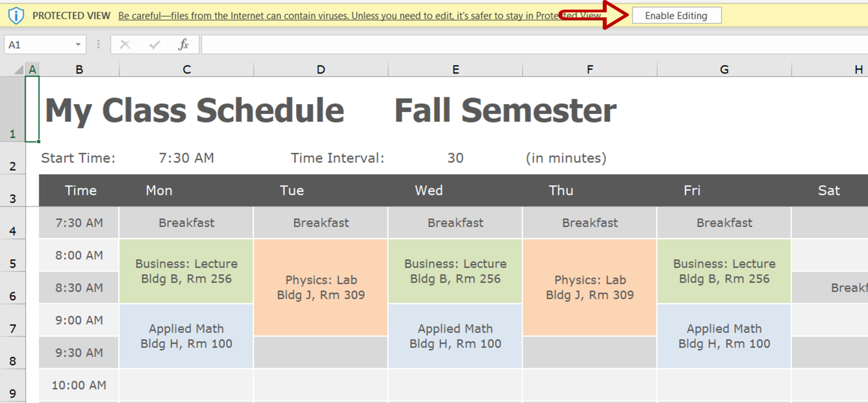This screenshot has height=403, width=868.
Task: Open the Name Box dropdown arrow
Action: tap(78, 44)
